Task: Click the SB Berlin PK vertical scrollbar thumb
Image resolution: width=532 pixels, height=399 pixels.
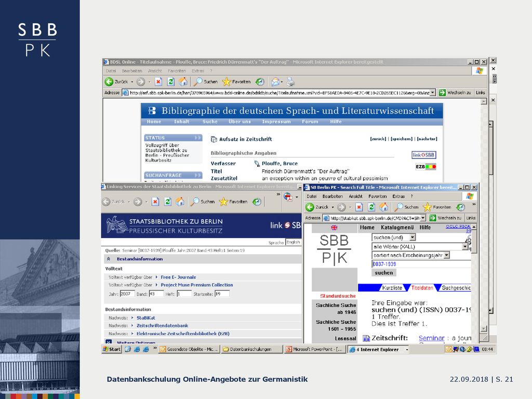Action: coord(474,242)
